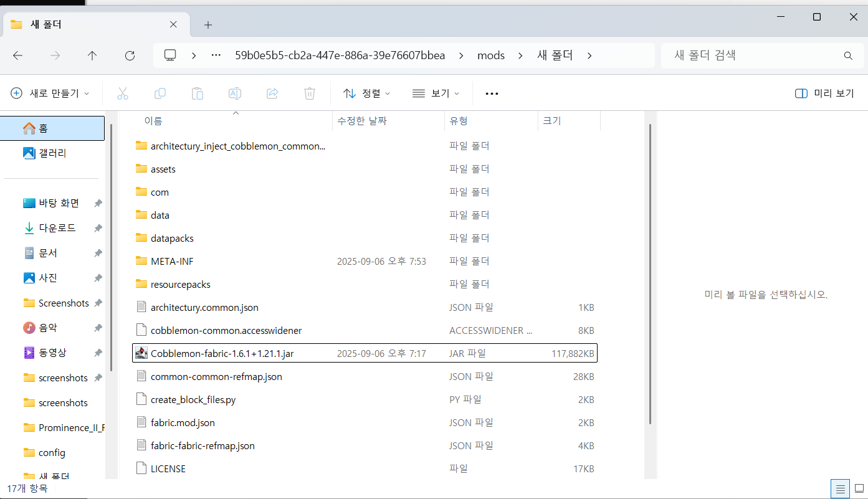Select the Cobblemon jar file icon
The width and height of the screenshot is (868, 499).
(141, 354)
